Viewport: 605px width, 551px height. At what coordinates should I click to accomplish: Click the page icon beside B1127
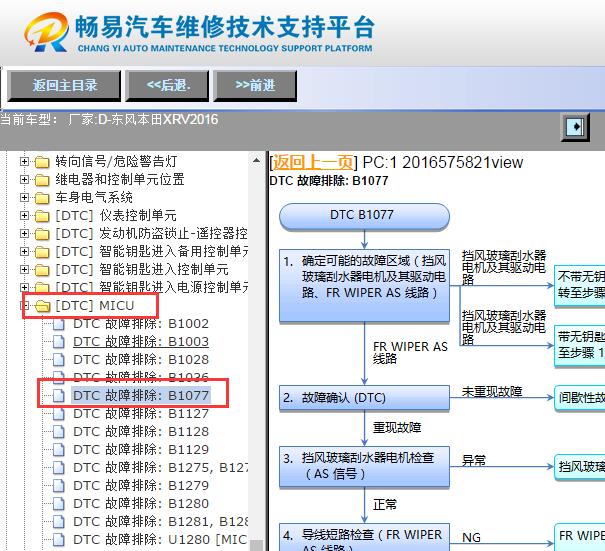(x=59, y=414)
